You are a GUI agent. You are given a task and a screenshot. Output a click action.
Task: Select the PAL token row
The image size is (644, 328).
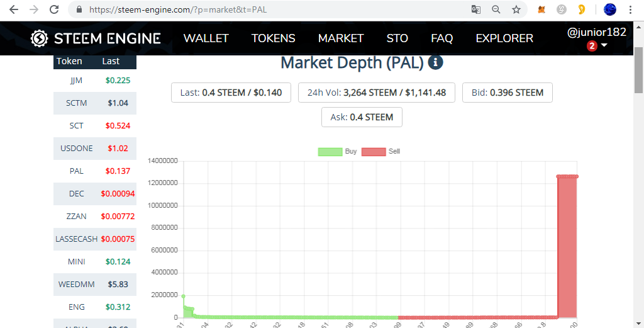(95, 171)
